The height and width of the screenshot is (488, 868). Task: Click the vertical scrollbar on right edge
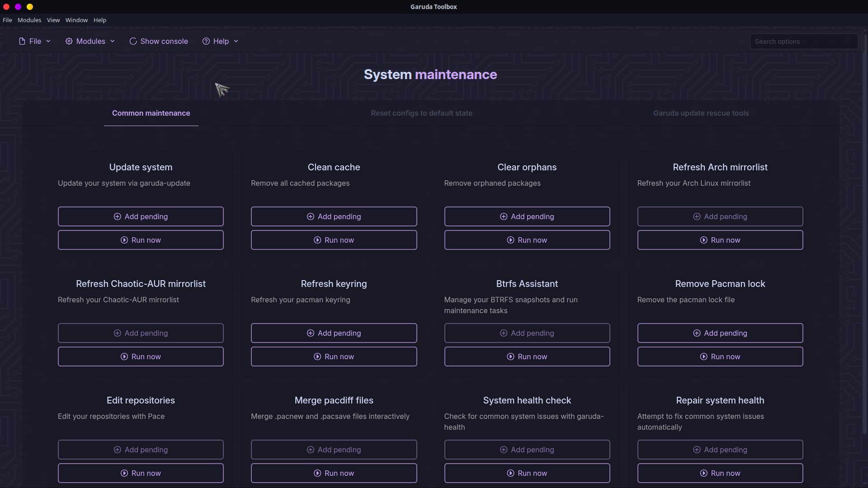click(x=864, y=235)
